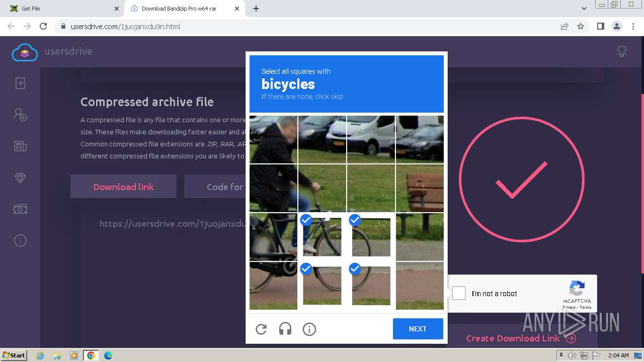Open reCAPTCHA Terms link

click(585, 307)
